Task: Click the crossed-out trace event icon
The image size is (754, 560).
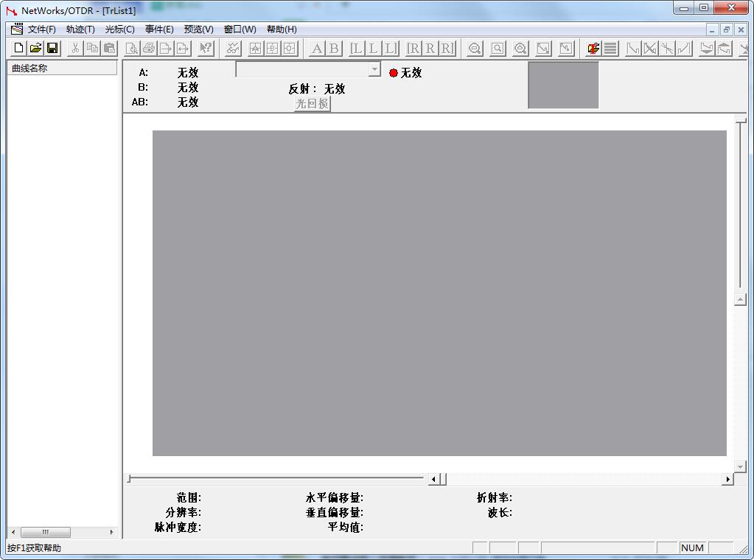Action: click(x=650, y=48)
